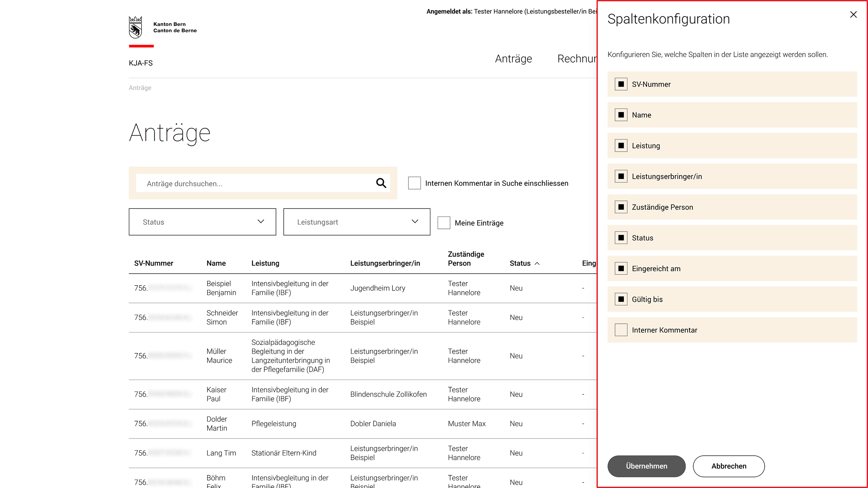Open the Anträge navigation tab

[513, 59]
